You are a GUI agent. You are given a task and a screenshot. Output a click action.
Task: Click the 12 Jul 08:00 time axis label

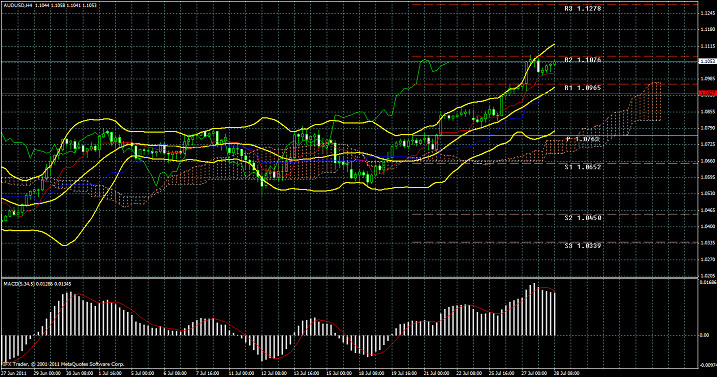pyautogui.click(x=275, y=373)
